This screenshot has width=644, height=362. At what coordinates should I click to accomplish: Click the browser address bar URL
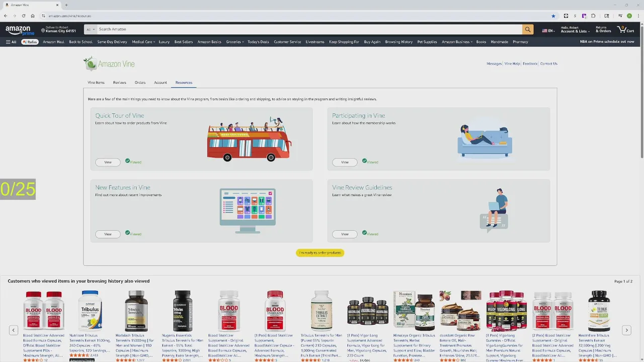(x=70, y=16)
